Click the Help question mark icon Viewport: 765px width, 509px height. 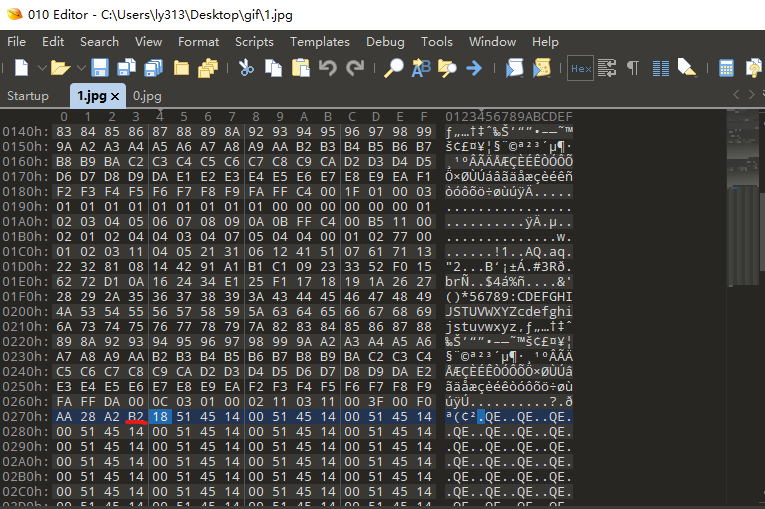[x=753, y=68]
